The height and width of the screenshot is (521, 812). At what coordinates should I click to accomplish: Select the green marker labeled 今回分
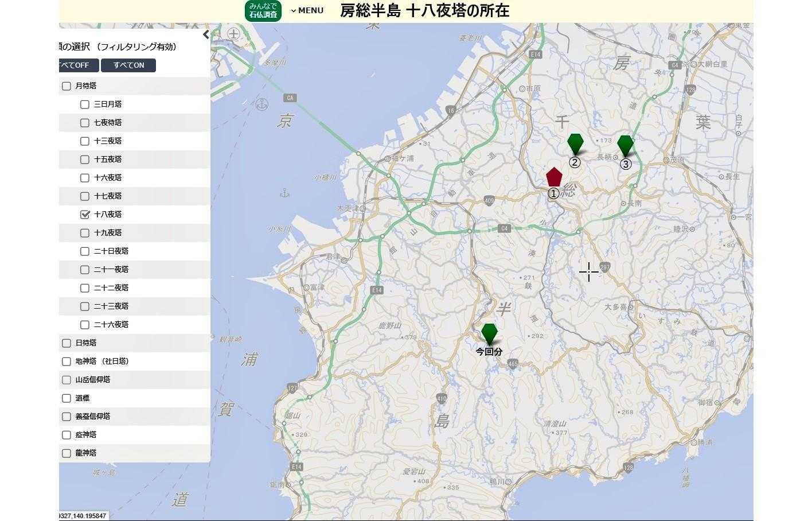pyautogui.click(x=489, y=333)
